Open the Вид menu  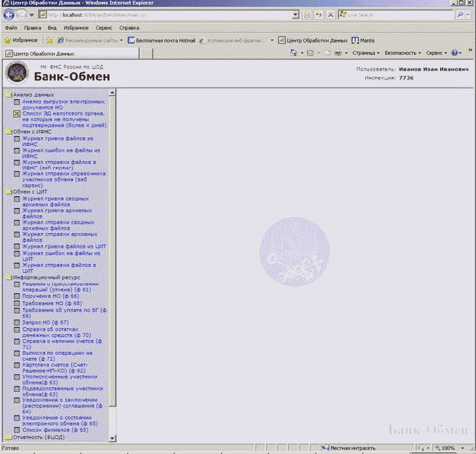coord(52,28)
